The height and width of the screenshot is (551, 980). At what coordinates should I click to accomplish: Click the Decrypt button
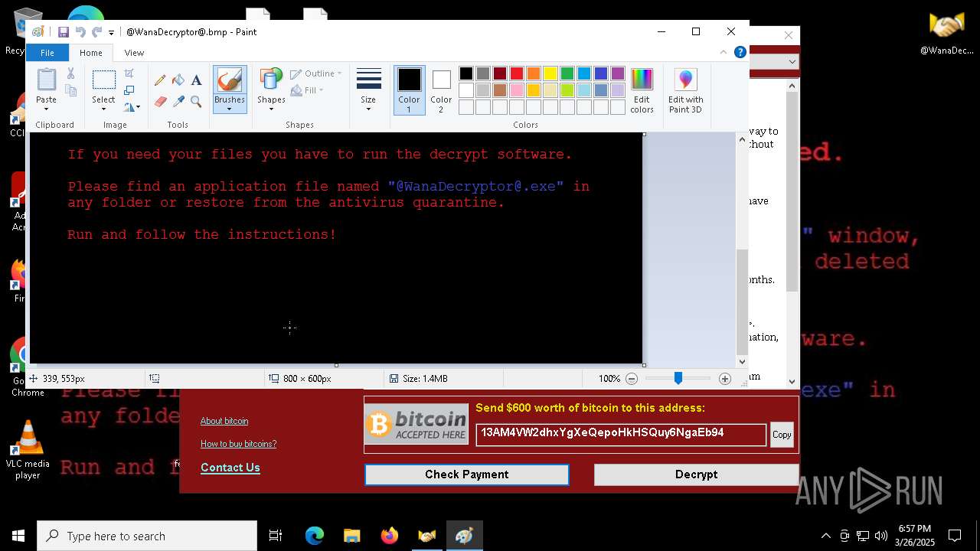696,474
